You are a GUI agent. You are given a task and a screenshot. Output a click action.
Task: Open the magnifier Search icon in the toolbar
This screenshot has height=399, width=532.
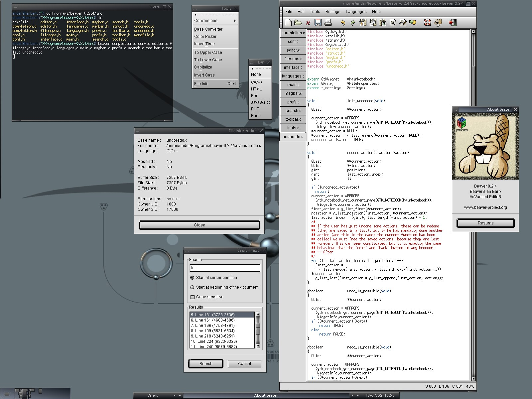click(393, 23)
